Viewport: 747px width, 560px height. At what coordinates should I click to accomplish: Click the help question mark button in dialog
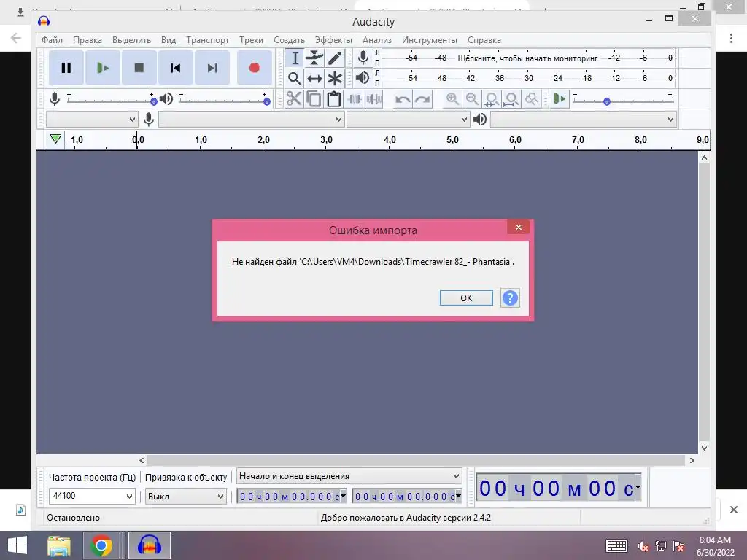click(x=510, y=298)
